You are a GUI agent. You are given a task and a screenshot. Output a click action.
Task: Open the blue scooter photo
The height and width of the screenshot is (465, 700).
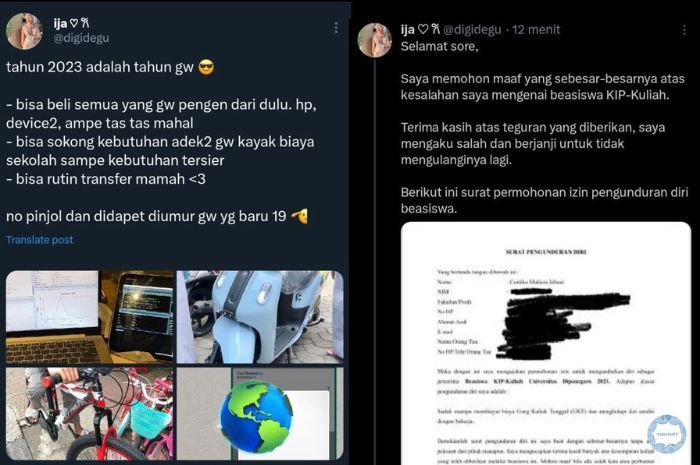[x=260, y=317]
